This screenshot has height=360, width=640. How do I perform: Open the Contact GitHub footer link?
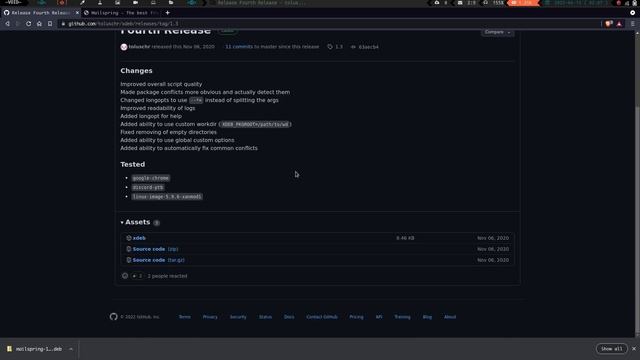click(x=322, y=317)
